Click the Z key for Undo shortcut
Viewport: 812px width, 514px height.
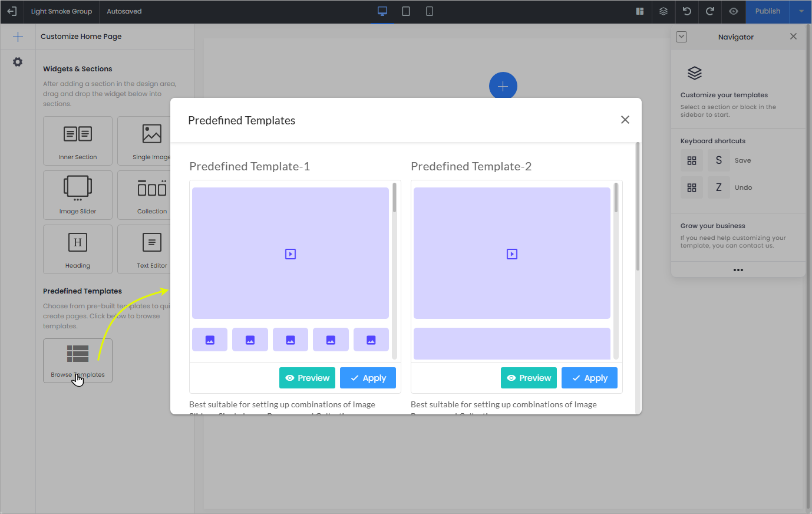tap(719, 187)
